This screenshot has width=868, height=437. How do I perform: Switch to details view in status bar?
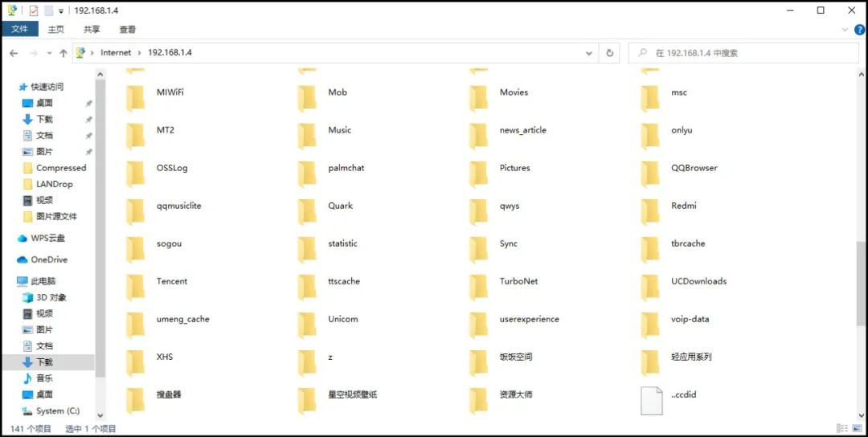tap(842, 428)
